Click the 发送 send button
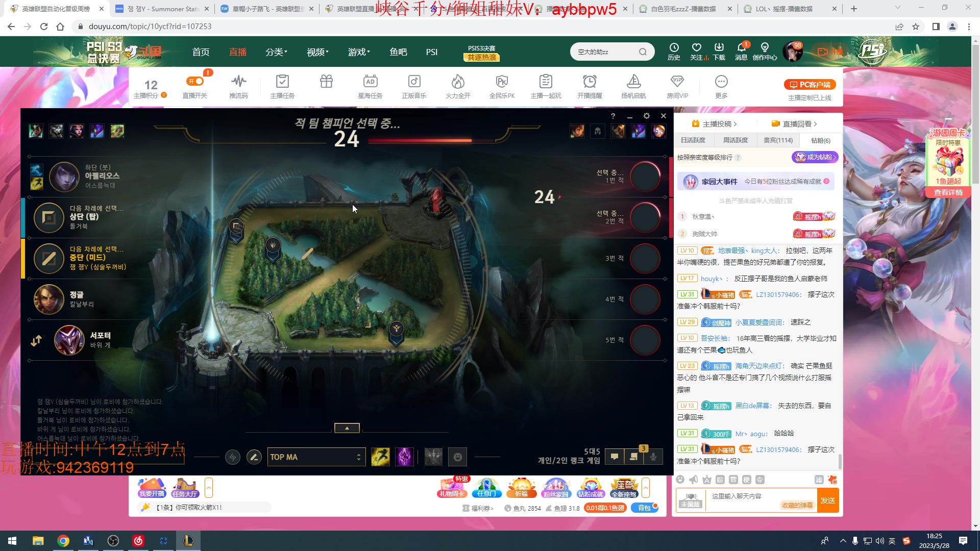Viewport: 980px width, 551px height. coord(827,500)
